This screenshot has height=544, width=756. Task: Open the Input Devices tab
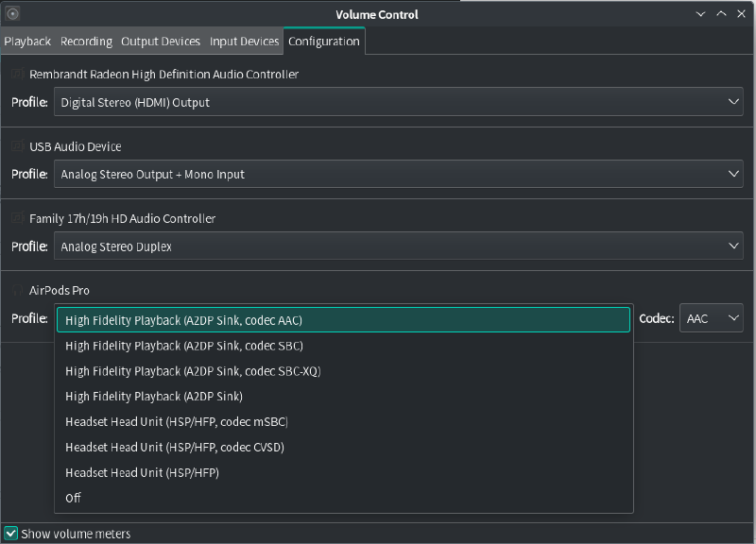coord(244,42)
